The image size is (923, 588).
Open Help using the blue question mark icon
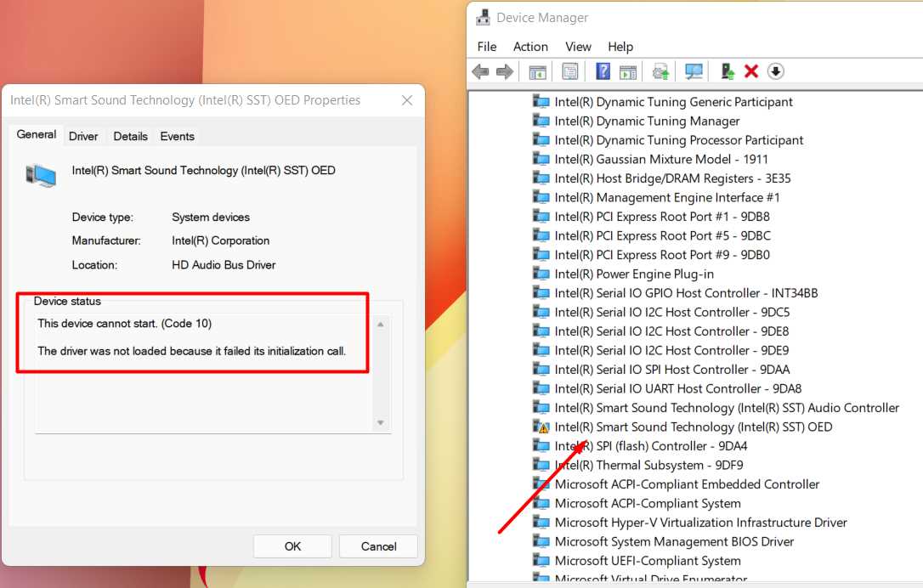602,71
